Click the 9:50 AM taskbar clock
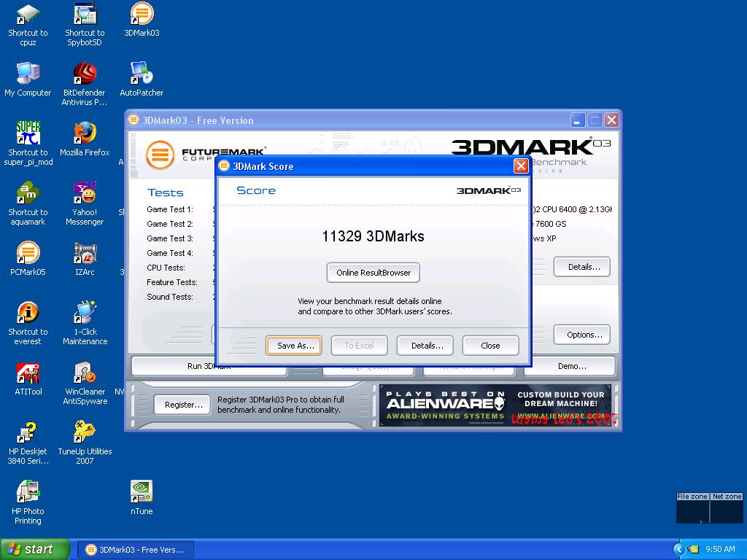The image size is (747, 560). coord(720,549)
